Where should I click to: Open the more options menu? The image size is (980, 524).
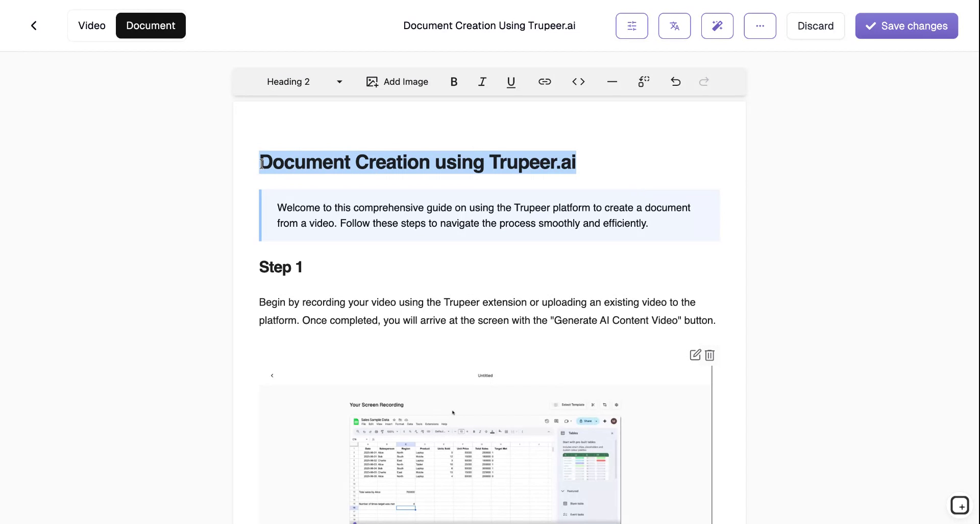coord(759,26)
